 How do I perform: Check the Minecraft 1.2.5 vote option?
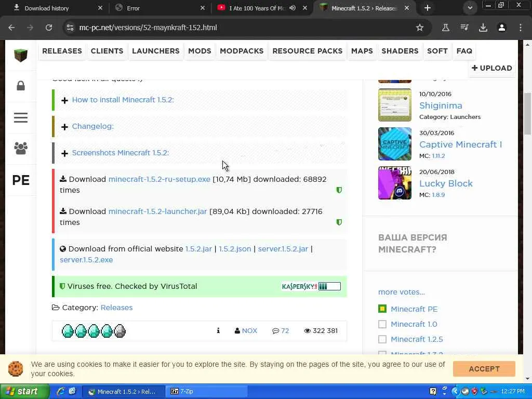pos(382,339)
